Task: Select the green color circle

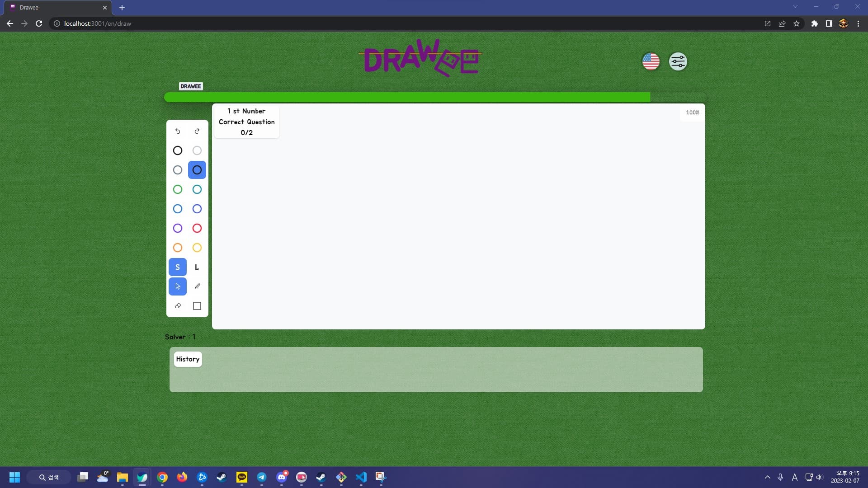Action: click(x=178, y=189)
